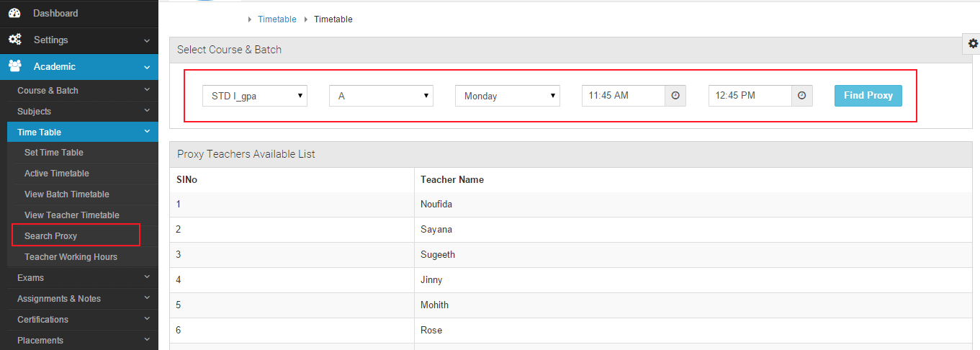
Task: Expand the Certifications chevron
Action: tap(147, 319)
